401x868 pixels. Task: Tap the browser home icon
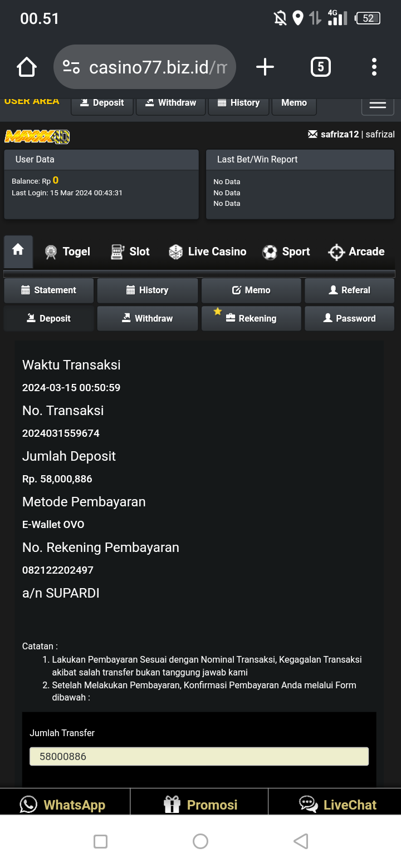click(27, 67)
